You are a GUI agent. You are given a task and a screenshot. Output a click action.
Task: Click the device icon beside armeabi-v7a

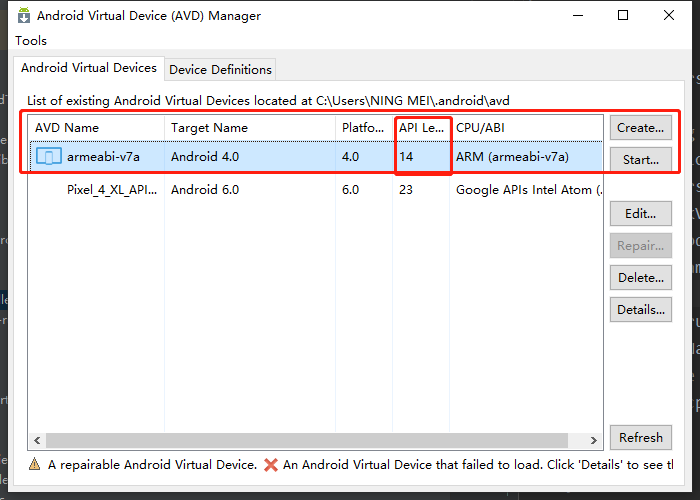pos(49,157)
